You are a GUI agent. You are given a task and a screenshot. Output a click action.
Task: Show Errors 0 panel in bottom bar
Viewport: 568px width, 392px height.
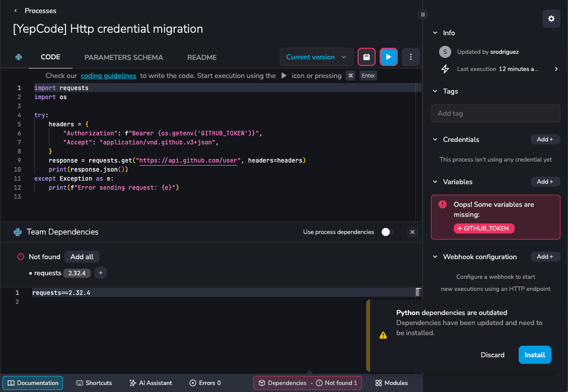(205, 383)
